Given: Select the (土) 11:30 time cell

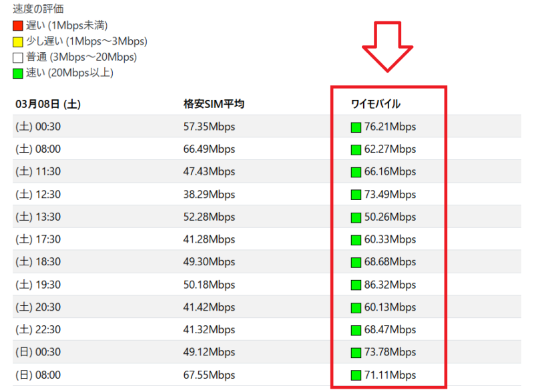Looking at the screenshot, I should click(x=38, y=171).
